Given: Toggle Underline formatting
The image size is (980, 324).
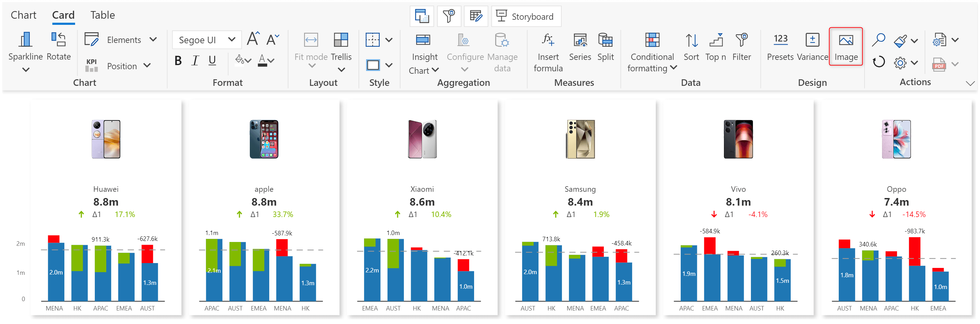Looking at the screenshot, I should [x=212, y=61].
